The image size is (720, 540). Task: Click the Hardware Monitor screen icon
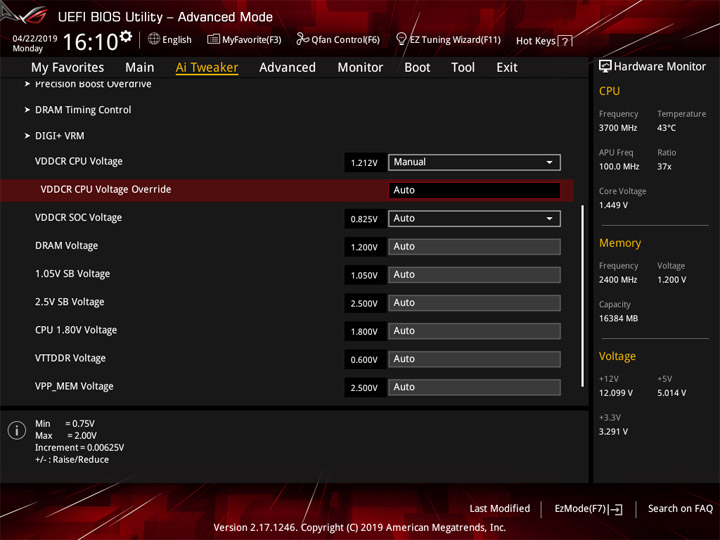pos(605,67)
